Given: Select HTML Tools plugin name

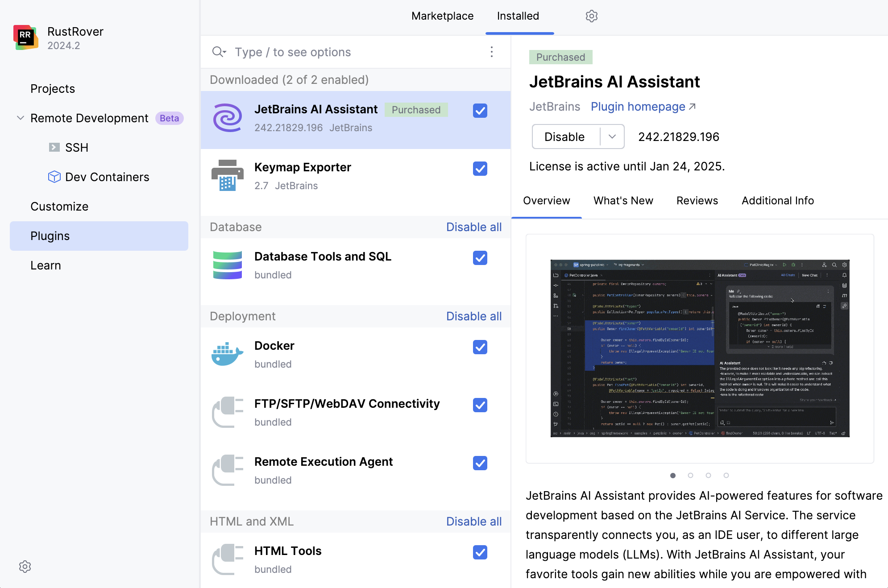Looking at the screenshot, I should pyautogui.click(x=288, y=551).
